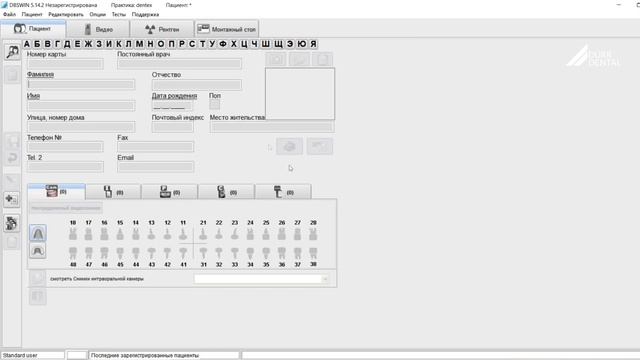This screenshot has height=360, width=640.
Task: Select tooth 21 in the dental chart
Action: pyautogui.click(x=203, y=234)
